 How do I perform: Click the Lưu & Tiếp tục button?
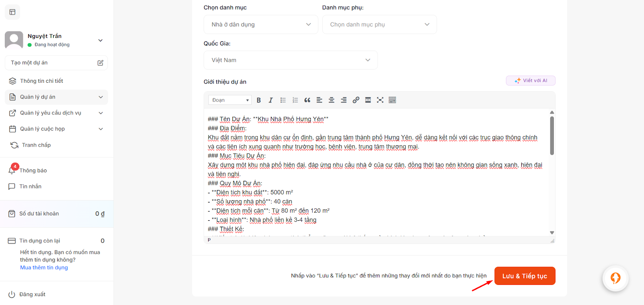pos(524,276)
